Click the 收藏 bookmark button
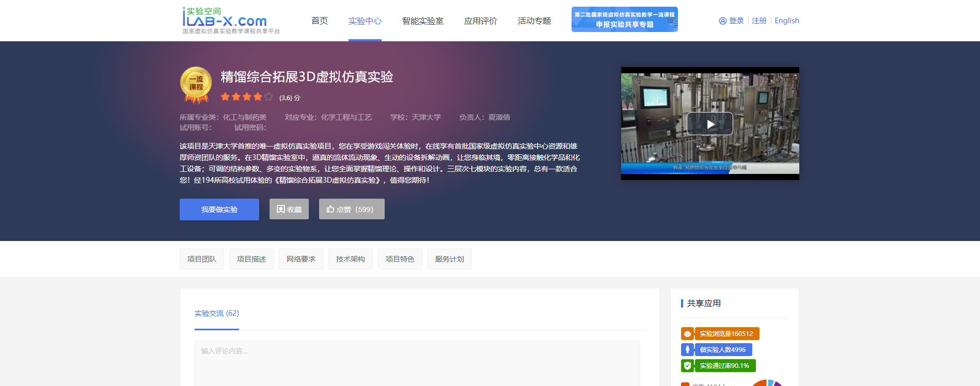 pos(289,209)
